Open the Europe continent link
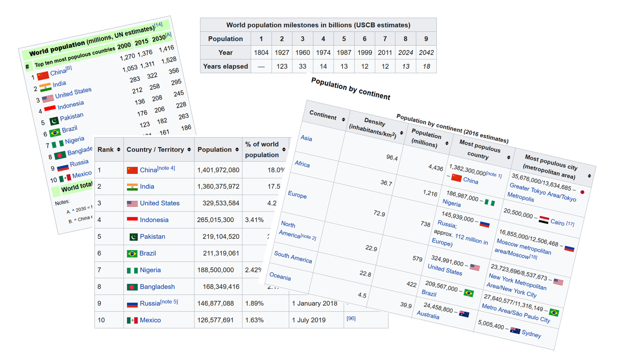617x364 pixels. 297,195
